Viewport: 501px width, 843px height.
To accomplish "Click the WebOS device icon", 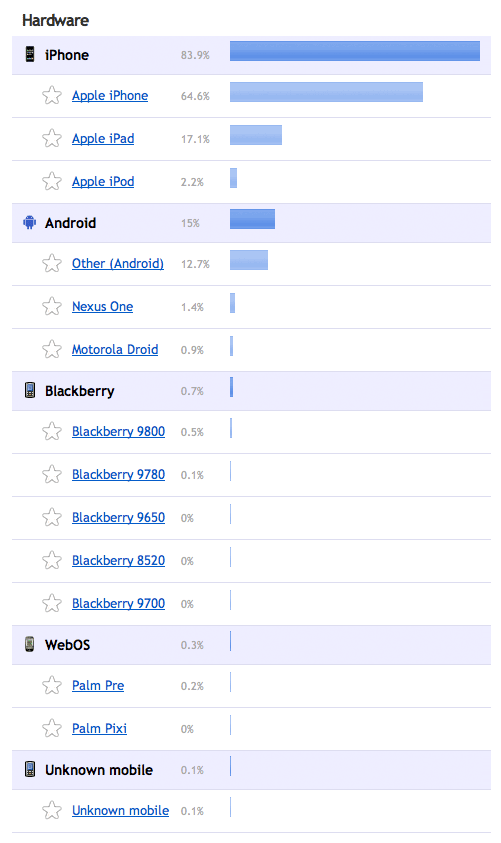I will [30, 644].
